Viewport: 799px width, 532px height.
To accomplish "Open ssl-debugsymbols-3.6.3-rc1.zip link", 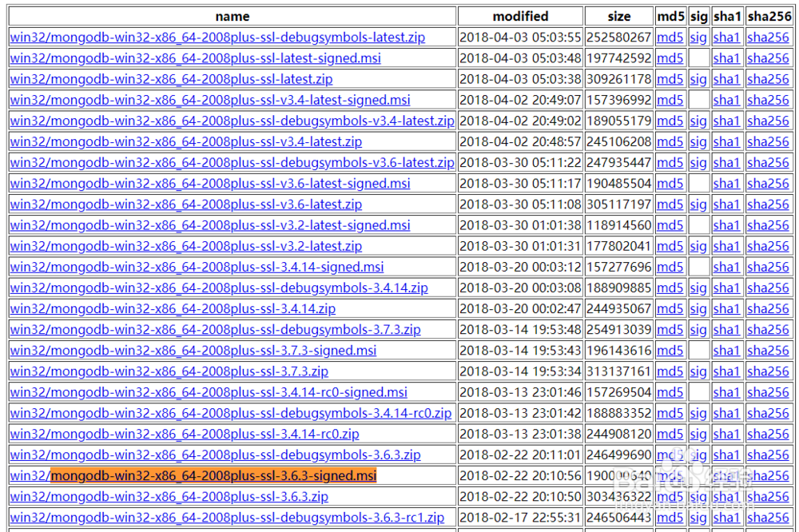I will click(227, 518).
